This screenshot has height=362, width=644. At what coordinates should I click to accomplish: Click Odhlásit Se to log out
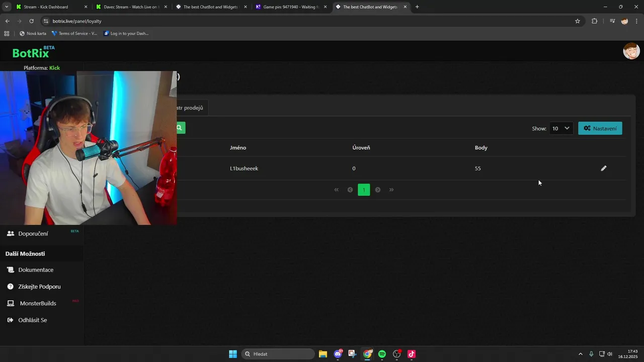pos(32,320)
